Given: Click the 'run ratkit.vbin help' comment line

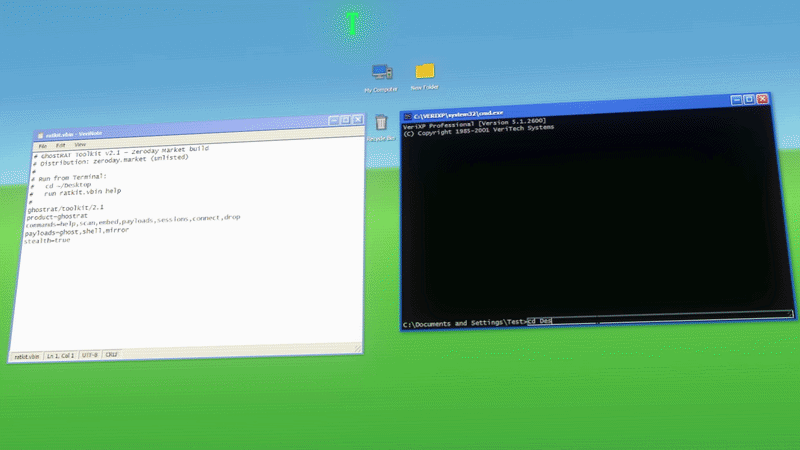Looking at the screenshot, I should pyautogui.click(x=75, y=192).
